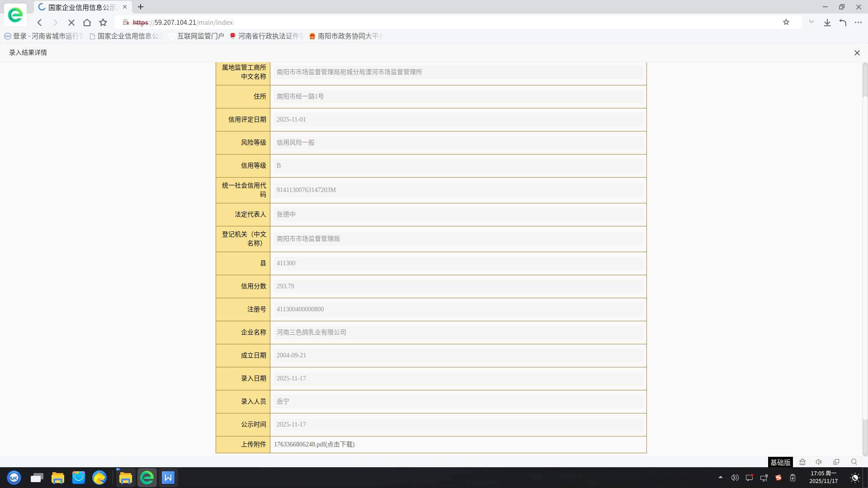Screen dimensions: 868x488
Task: Download attachment 1763366806248.pdf
Action: (x=314, y=444)
